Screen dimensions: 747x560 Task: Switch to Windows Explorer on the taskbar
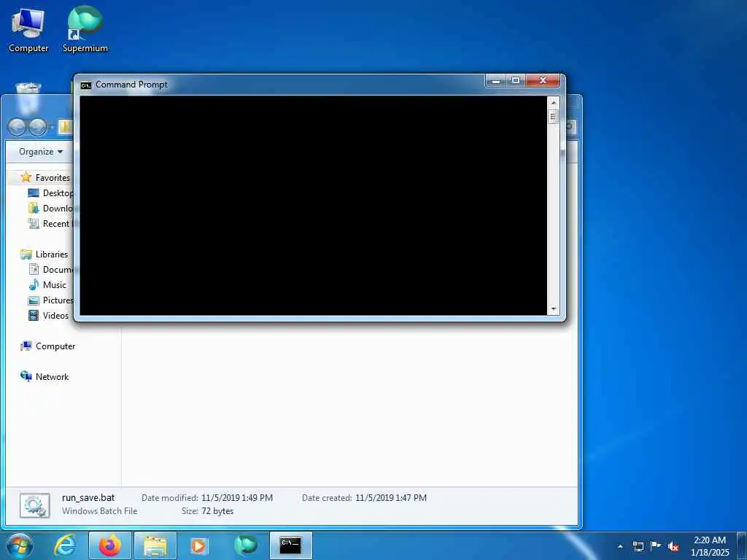155,545
